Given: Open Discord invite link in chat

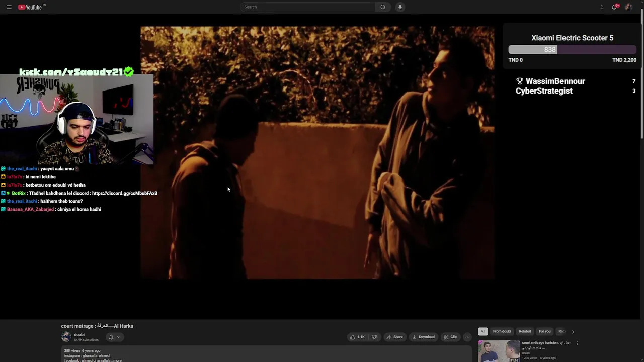Looking at the screenshot, I should [x=125, y=193].
